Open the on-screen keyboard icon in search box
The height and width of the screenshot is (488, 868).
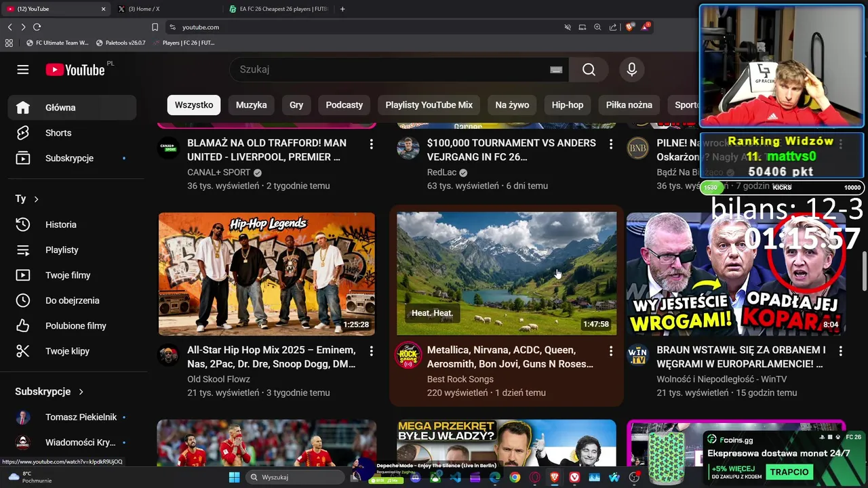pos(556,69)
